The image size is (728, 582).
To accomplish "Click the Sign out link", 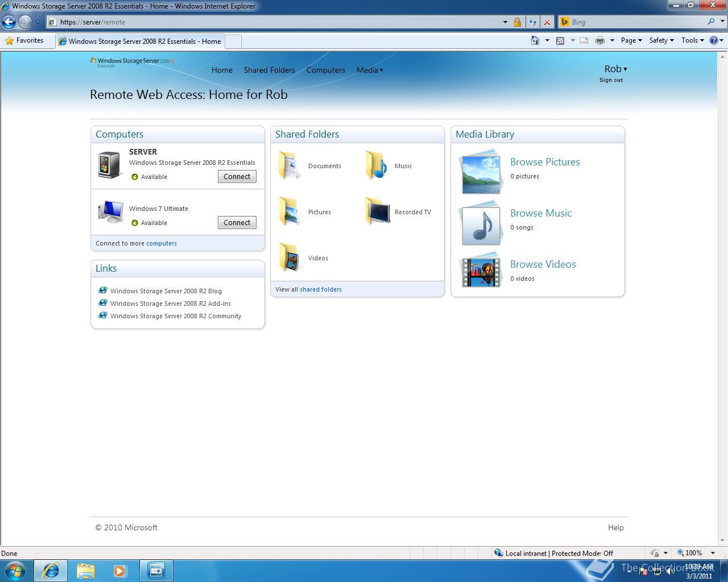I will tap(611, 80).
